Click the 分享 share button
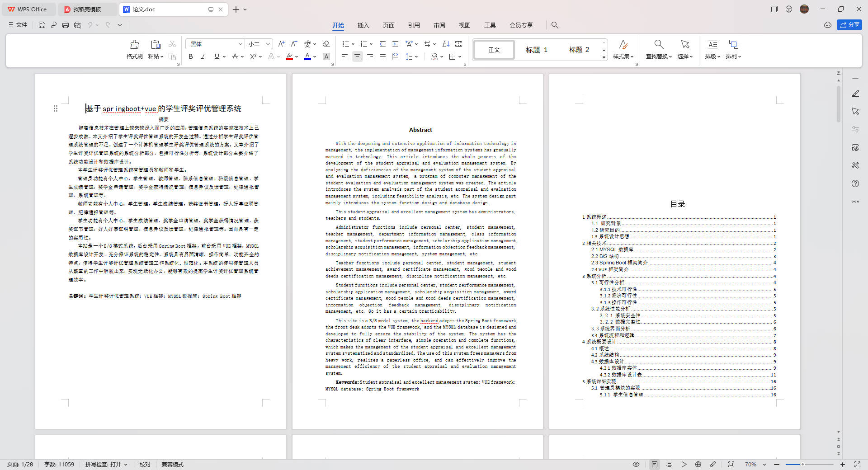Screen dimensions: 868x470 (849, 25)
